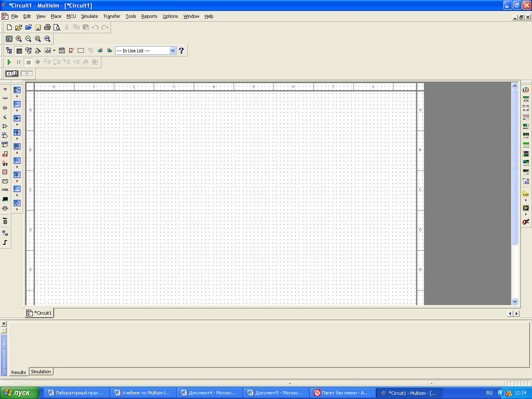Place a Basic resistor component
Screen dimensions: 532x399
click(x=5, y=99)
